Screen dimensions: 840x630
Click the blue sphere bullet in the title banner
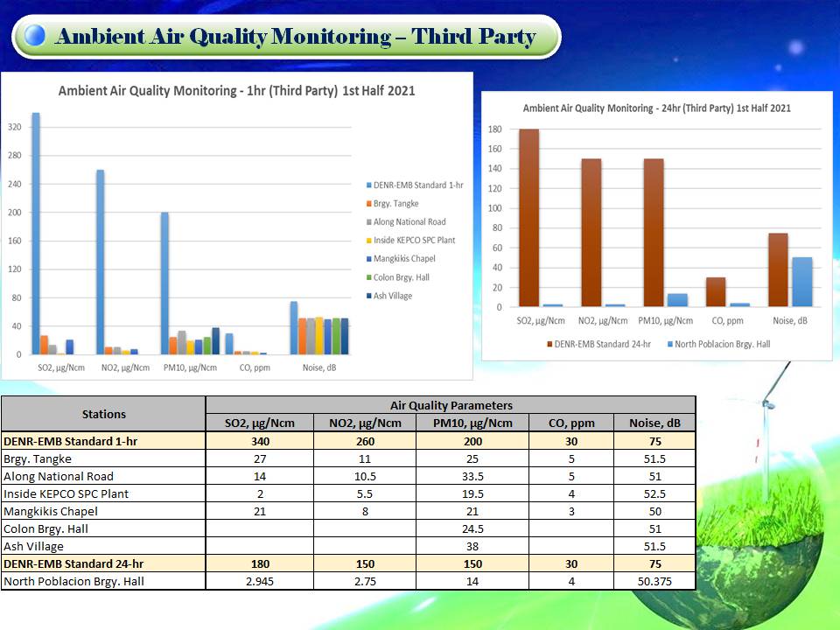pyautogui.click(x=35, y=36)
